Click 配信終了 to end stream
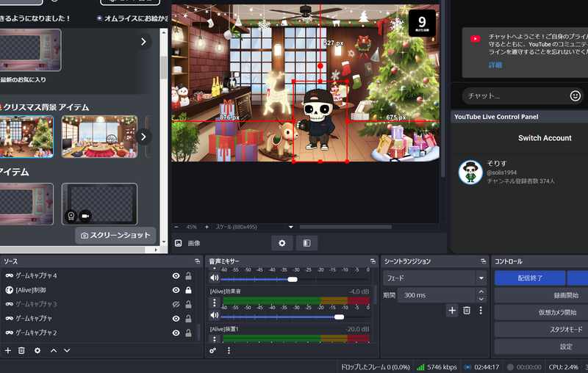 530,278
